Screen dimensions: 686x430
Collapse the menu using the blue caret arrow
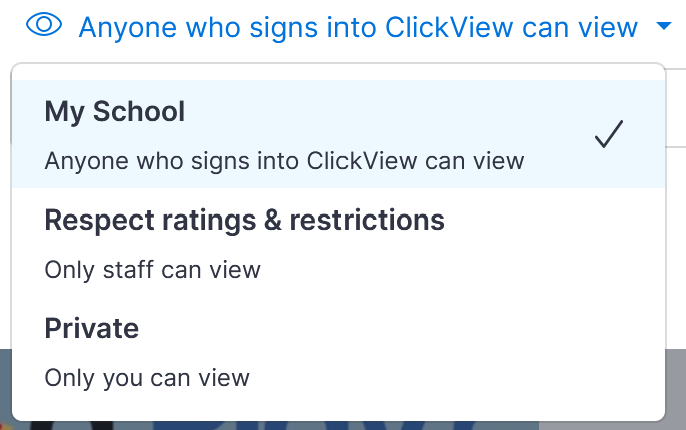[x=664, y=26]
